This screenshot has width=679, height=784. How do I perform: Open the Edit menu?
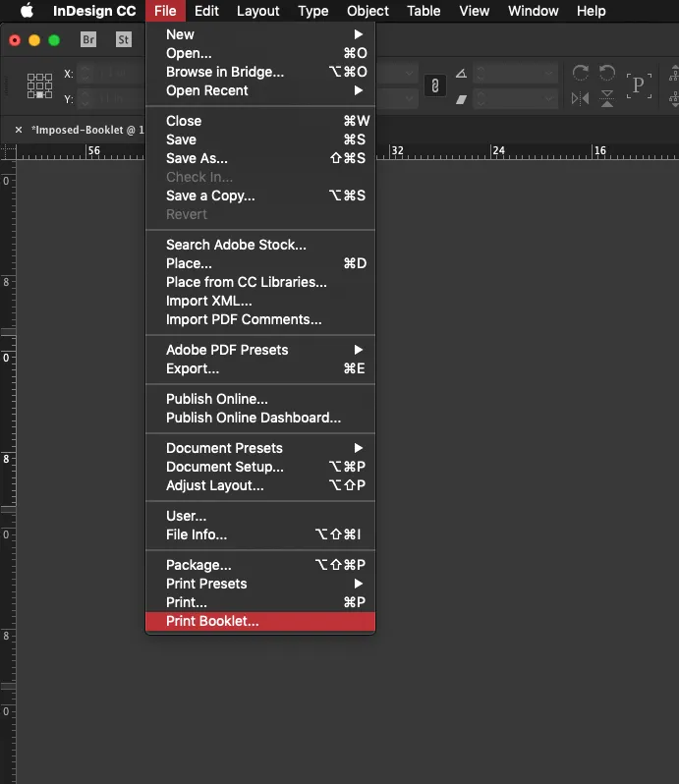pos(206,11)
